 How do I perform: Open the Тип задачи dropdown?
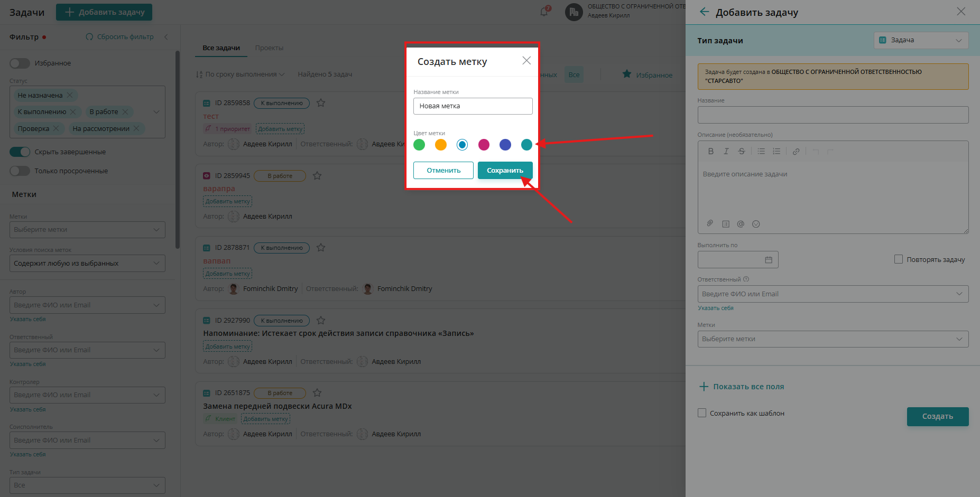pyautogui.click(x=921, y=41)
